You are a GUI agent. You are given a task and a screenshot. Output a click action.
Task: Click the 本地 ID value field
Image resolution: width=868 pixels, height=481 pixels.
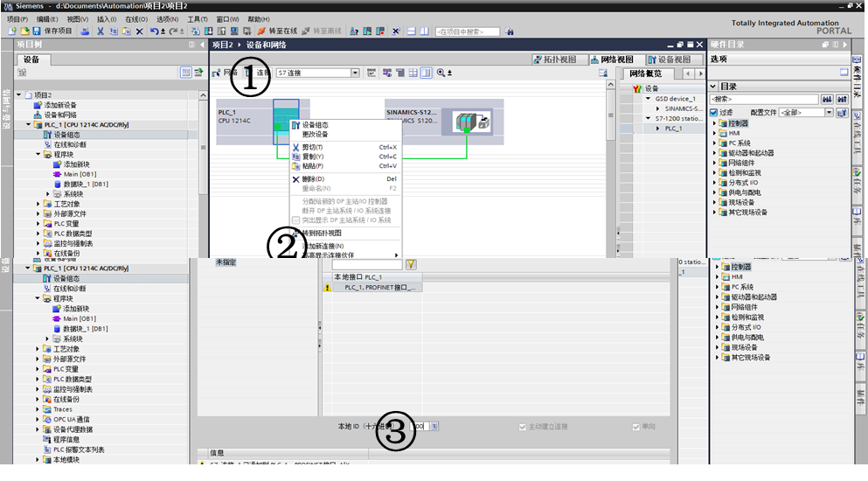(421, 426)
